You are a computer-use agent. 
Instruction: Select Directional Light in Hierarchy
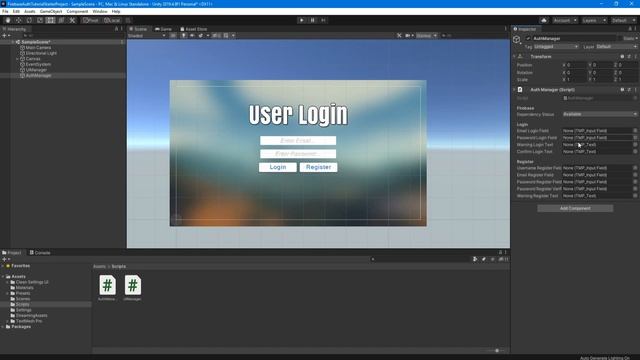pyautogui.click(x=41, y=53)
